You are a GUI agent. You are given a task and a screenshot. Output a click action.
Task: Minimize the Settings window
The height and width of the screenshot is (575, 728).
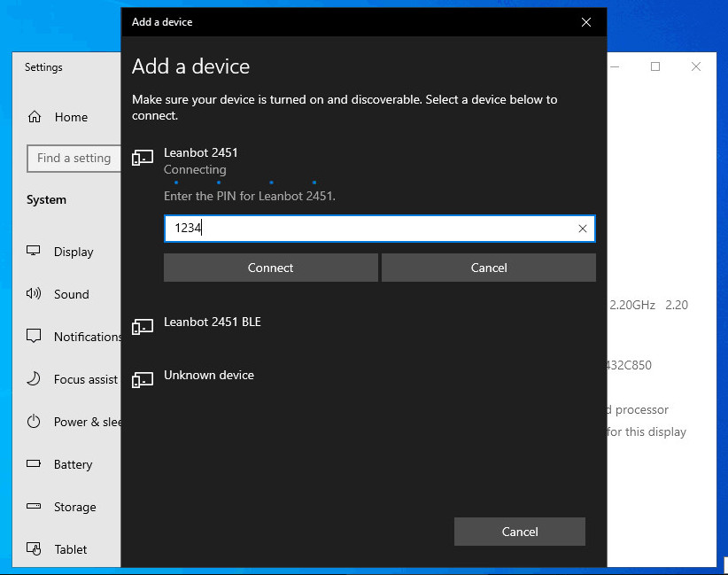point(616,66)
